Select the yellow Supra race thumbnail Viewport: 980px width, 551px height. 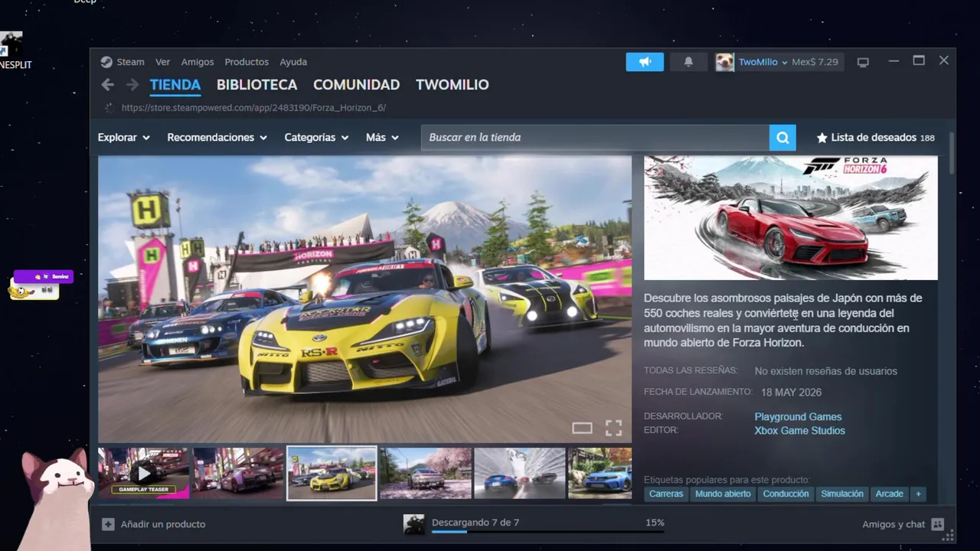tap(332, 474)
